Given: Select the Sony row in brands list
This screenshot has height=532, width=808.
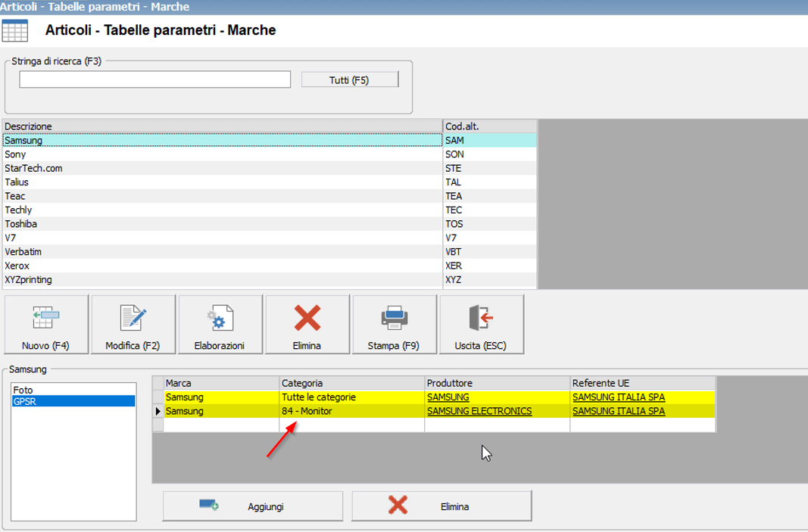Looking at the screenshot, I should [222, 154].
